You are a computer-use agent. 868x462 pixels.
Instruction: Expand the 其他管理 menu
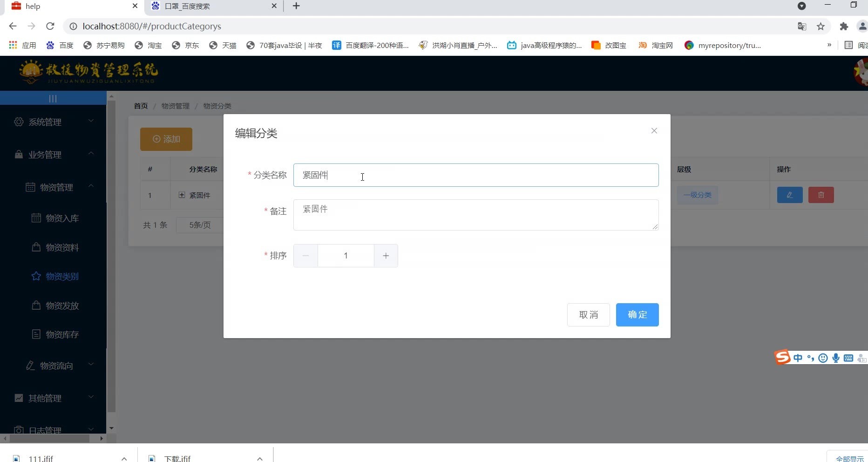coord(53,398)
